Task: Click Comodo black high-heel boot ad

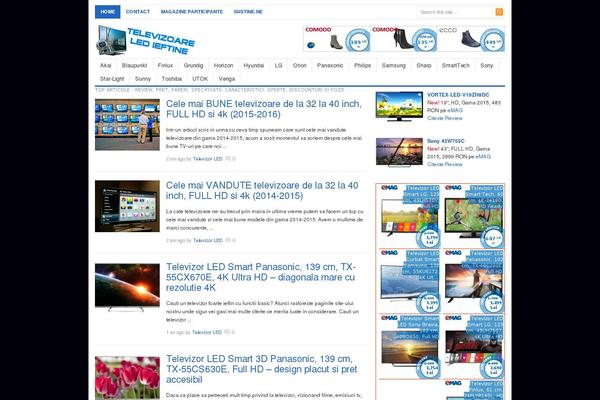Action: point(404,39)
